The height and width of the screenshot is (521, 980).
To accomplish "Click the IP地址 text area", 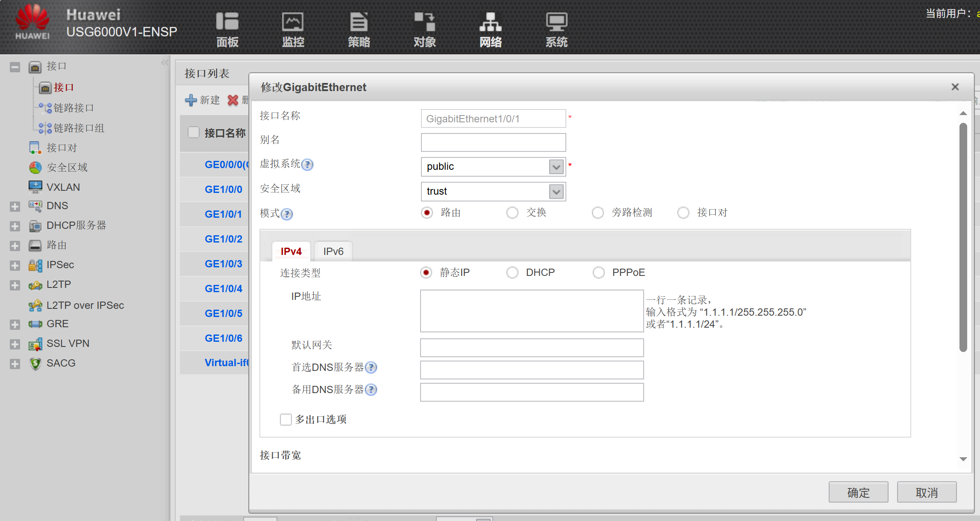I will click(532, 311).
